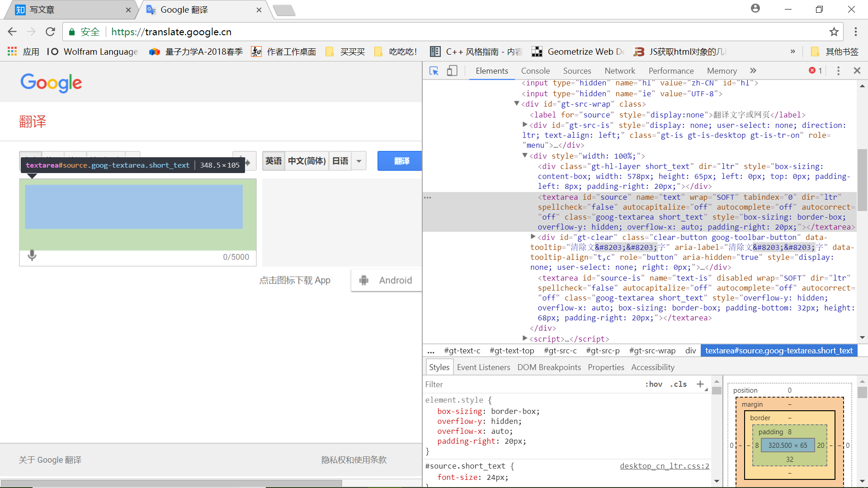Expand the div id gt-src-is node
The height and width of the screenshot is (488, 868).
(x=525, y=125)
